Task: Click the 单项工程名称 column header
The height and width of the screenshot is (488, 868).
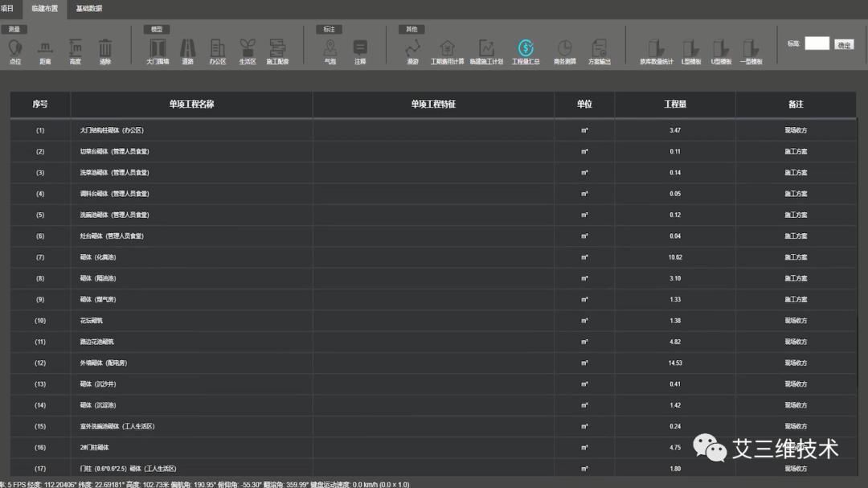Action: pos(191,105)
